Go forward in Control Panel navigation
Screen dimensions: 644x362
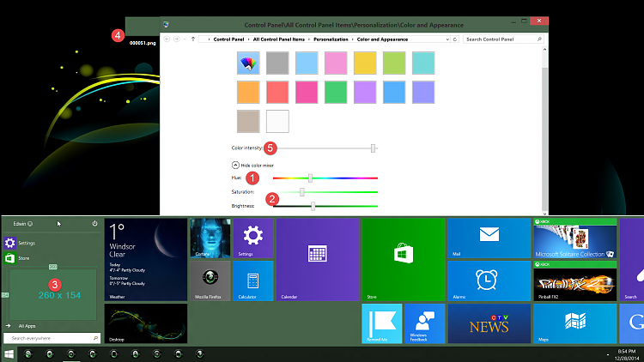pos(176,39)
